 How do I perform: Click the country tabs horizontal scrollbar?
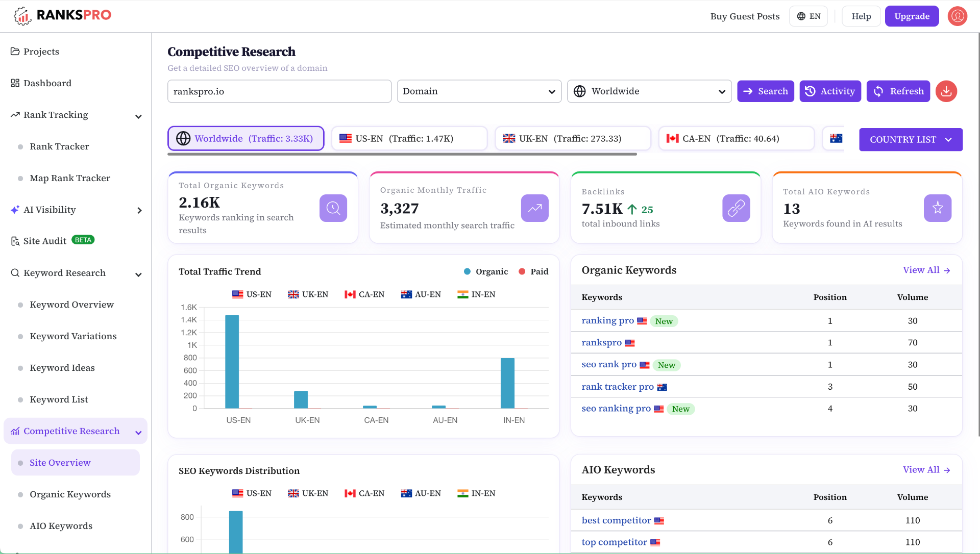pyautogui.click(x=402, y=154)
